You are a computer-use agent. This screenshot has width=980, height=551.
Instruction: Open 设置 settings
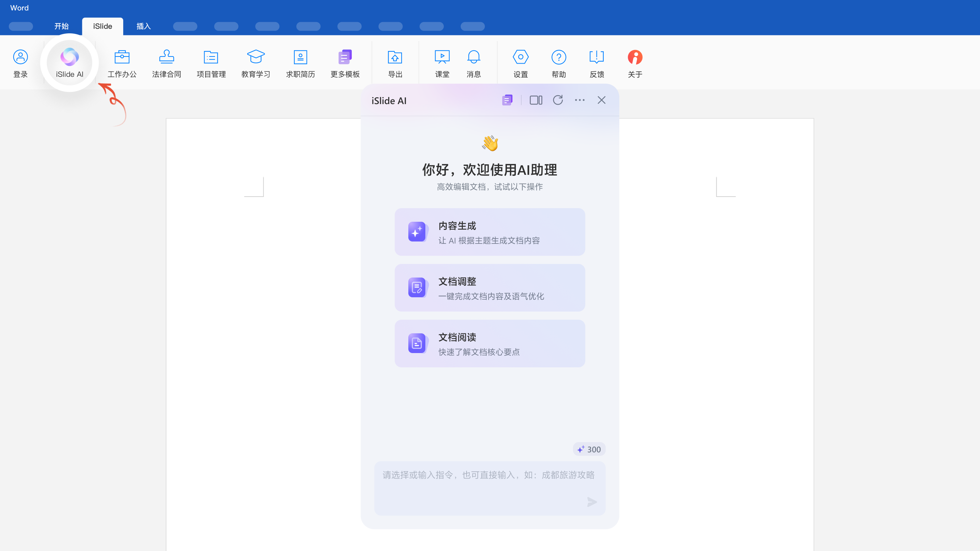(520, 64)
